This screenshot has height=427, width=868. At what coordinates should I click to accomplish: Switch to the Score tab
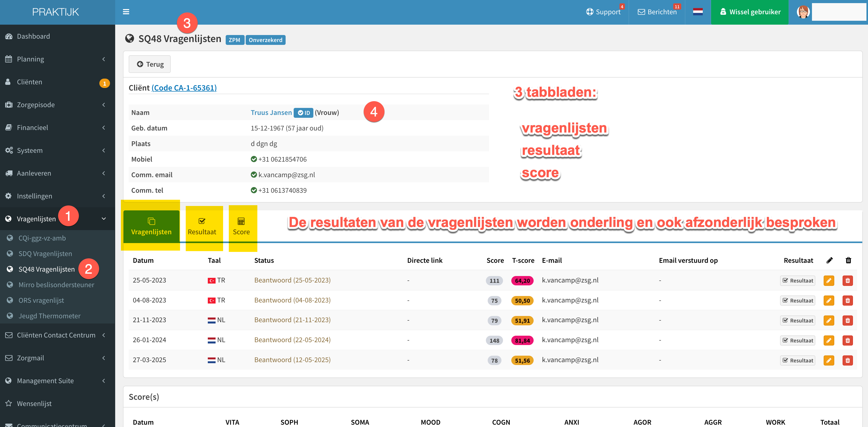(x=241, y=226)
